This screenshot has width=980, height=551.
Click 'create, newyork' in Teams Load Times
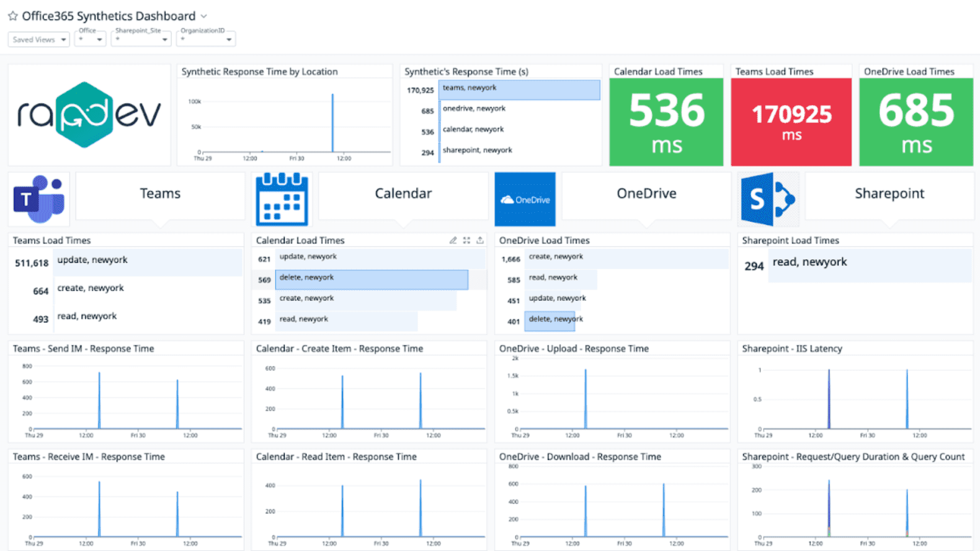click(90, 288)
